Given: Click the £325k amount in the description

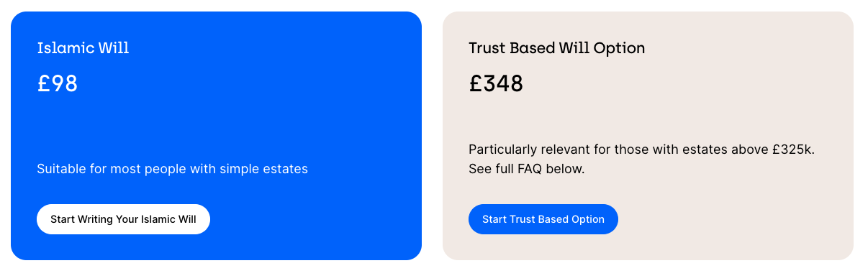Looking at the screenshot, I should coord(792,149).
